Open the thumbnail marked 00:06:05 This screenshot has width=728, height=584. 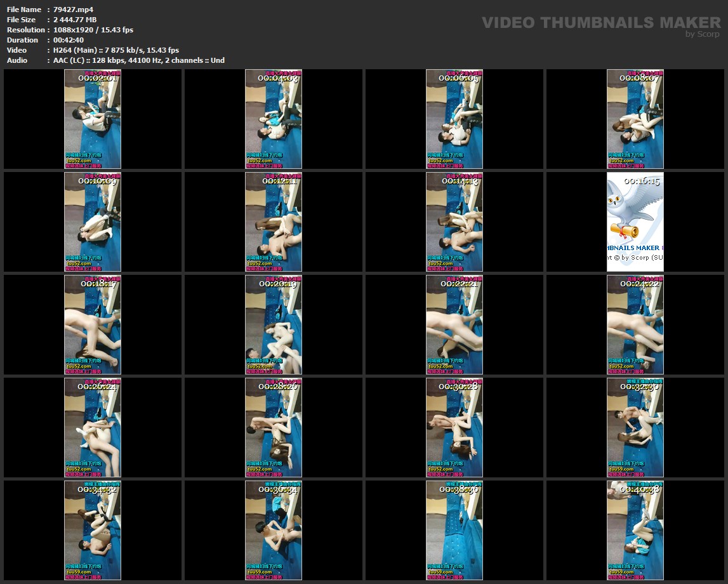(x=454, y=119)
